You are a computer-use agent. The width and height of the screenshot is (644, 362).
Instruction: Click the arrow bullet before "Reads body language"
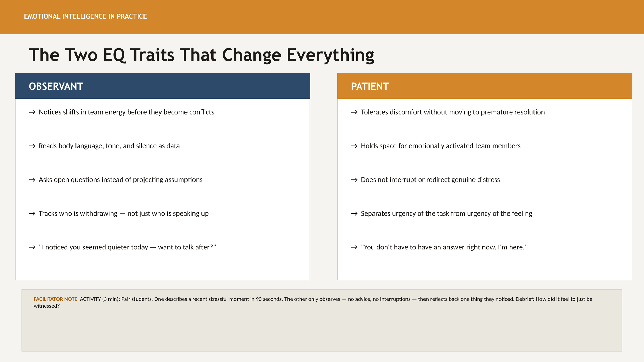[32, 146]
